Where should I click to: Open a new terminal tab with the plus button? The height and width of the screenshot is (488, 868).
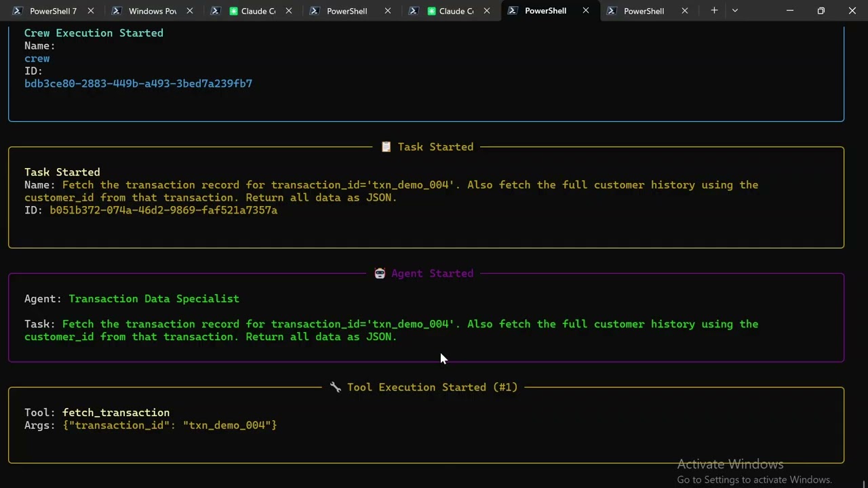pos(714,11)
